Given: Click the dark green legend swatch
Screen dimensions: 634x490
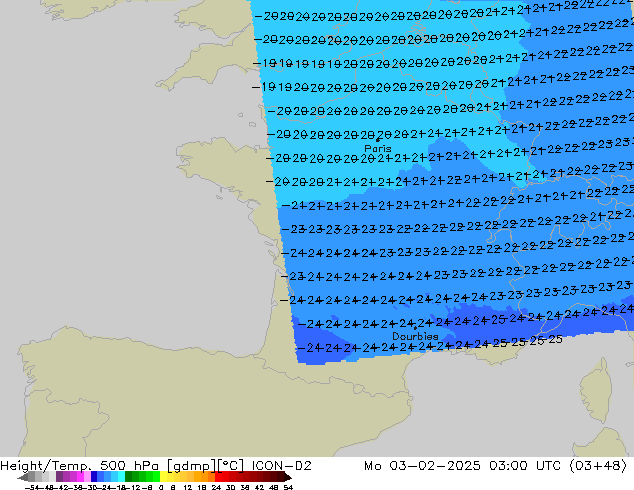Looking at the screenshot, I should coord(129,477).
